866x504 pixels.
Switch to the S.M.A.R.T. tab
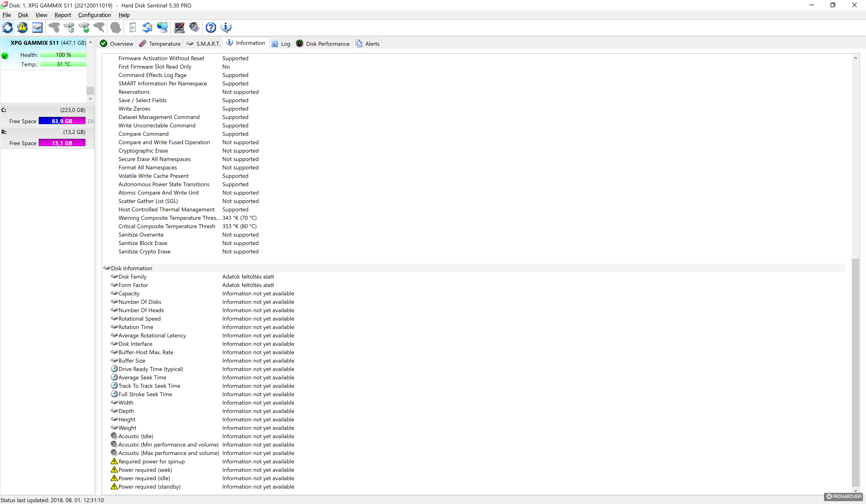203,44
